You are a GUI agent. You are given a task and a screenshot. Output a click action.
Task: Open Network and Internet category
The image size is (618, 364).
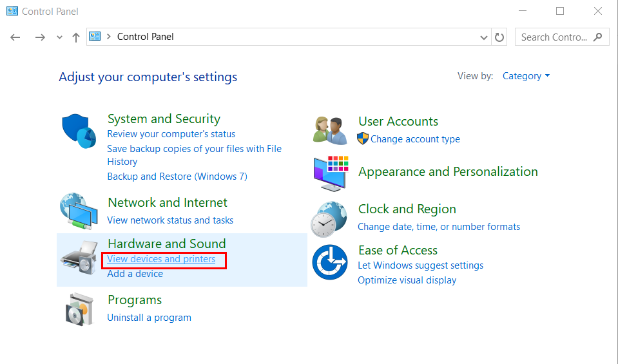[x=168, y=202]
